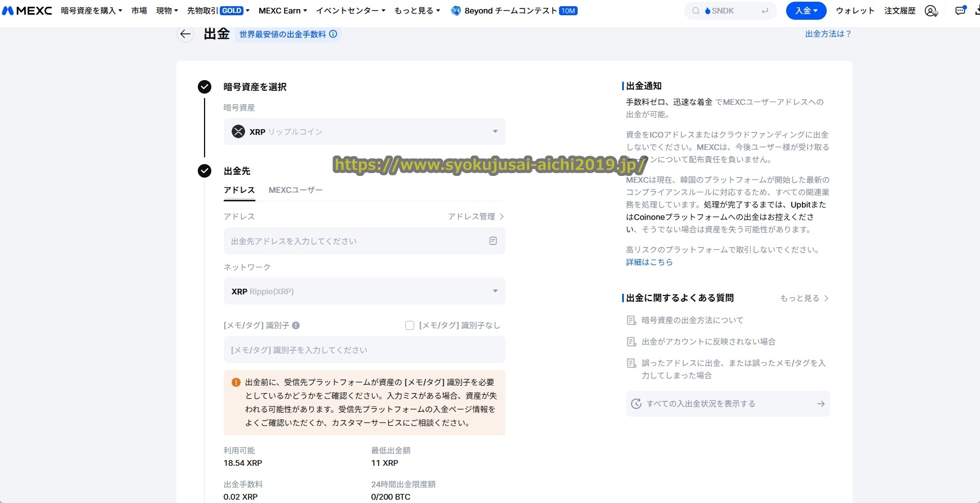This screenshot has height=503, width=980.
Task: Open the ネットワーク XRP Ripple dropdown
Action: pyautogui.click(x=365, y=291)
